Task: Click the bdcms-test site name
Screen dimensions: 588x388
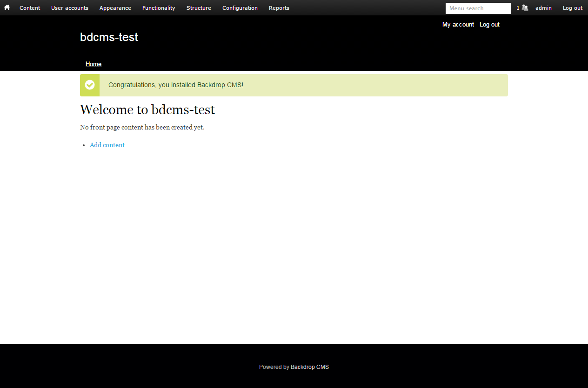Action: [109, 37]
